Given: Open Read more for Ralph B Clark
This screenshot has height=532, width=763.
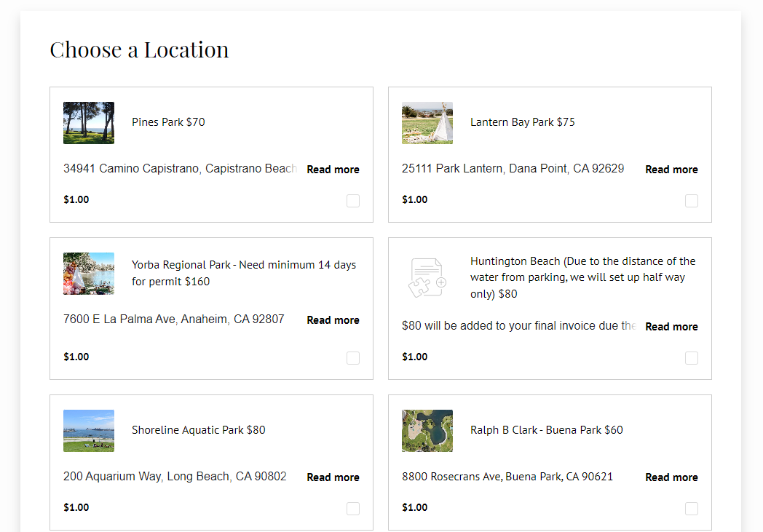Looking at the screenshot, I should (x=671, y=477).
